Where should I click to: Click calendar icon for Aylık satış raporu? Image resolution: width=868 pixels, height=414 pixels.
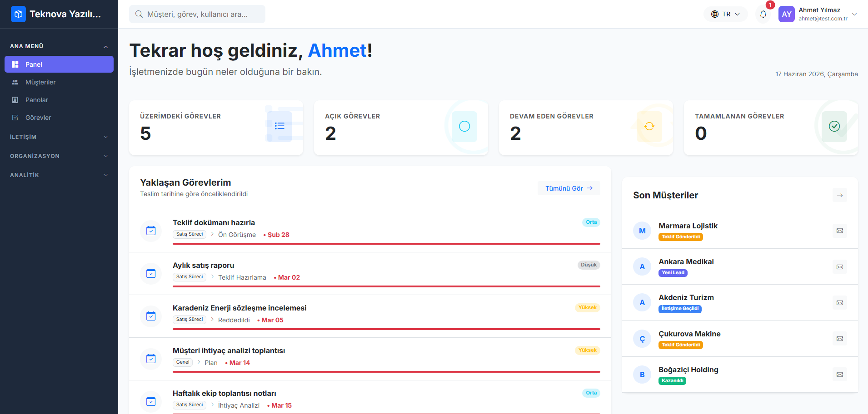(151, 274)
